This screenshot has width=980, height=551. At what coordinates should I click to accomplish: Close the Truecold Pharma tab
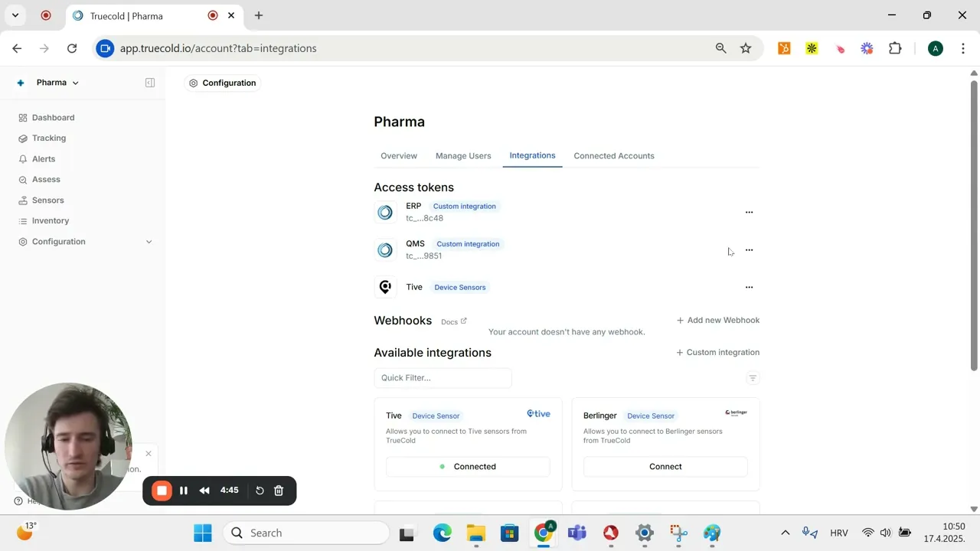[x=231, y=15]
